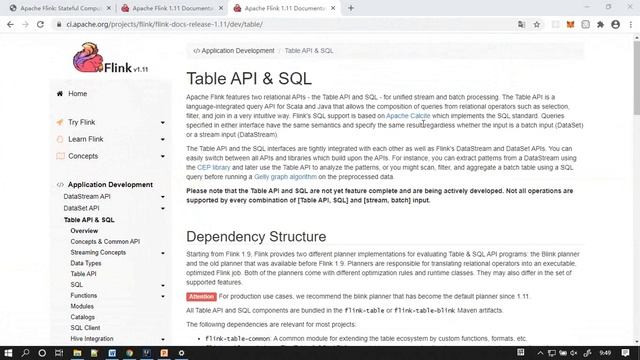
Task: Close the second Apache Flink 1.11 Documentation tab
Action: [221, 8]
